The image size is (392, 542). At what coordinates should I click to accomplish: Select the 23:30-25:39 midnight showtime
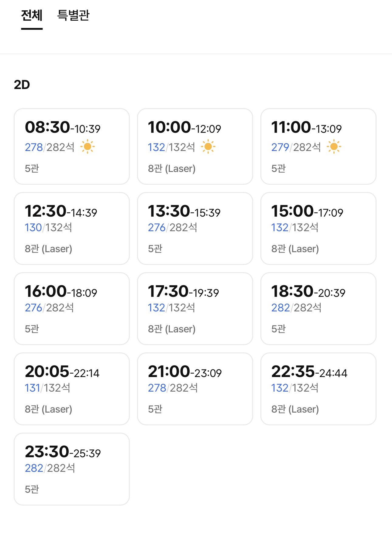pos(72,469)
